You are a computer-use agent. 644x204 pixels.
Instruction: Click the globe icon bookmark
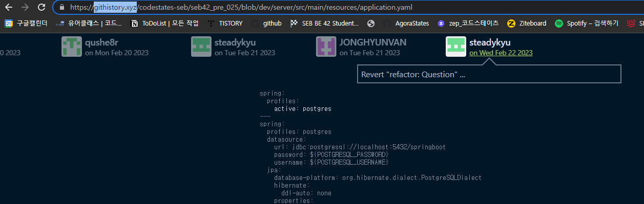click(x=371, y=23)
